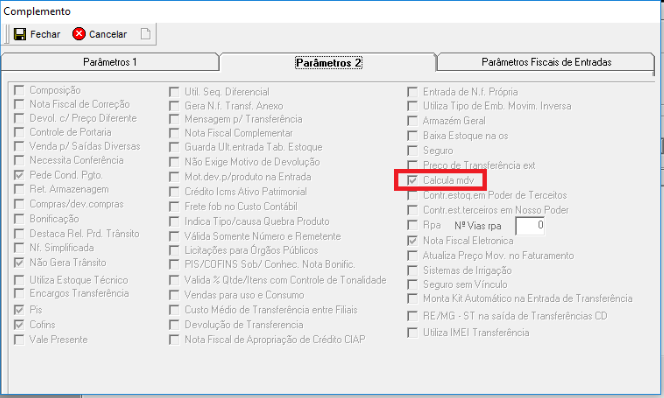Image resolution: width=664 pixels, height=398 pixels.
Task: Open the Parâmetros 1 tab
Action: 110,62
